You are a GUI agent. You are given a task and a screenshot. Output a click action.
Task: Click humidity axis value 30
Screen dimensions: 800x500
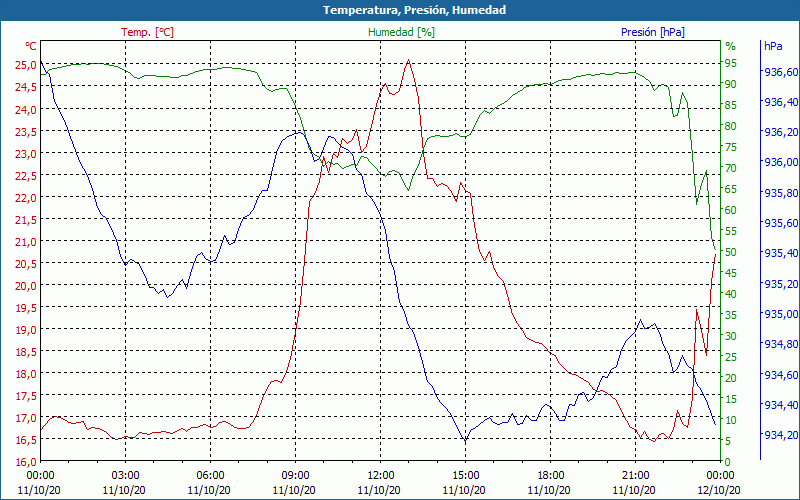click(731, 336)
